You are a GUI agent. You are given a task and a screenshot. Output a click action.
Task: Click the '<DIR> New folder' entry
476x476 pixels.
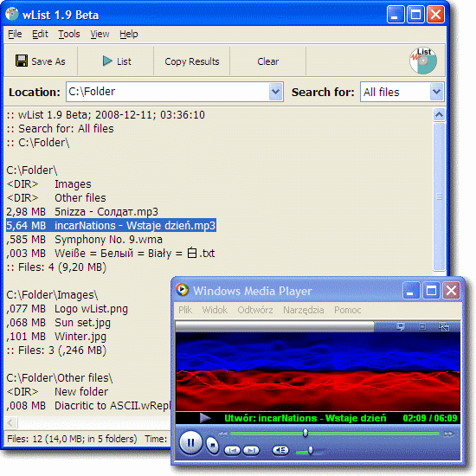click(x=57, y=391)
